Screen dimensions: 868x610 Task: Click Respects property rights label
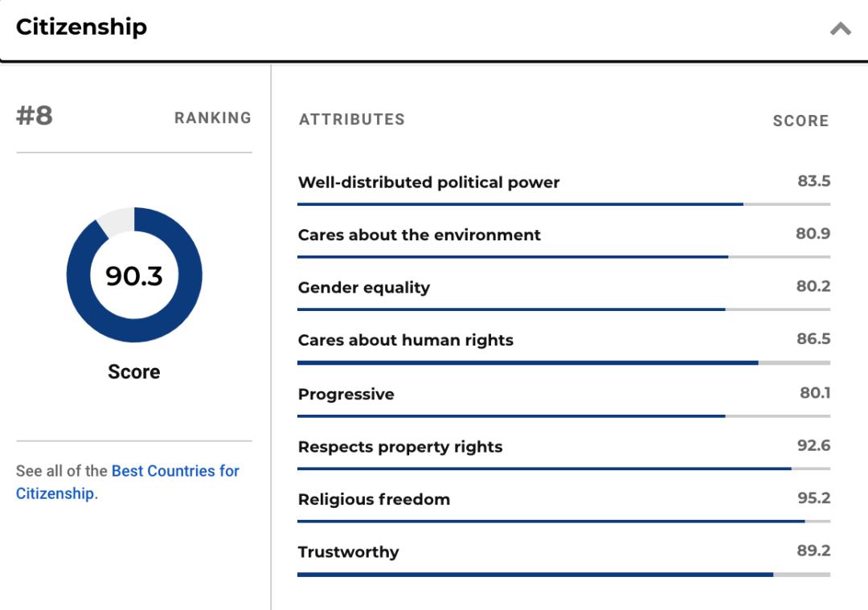click(x=399, y=447)
